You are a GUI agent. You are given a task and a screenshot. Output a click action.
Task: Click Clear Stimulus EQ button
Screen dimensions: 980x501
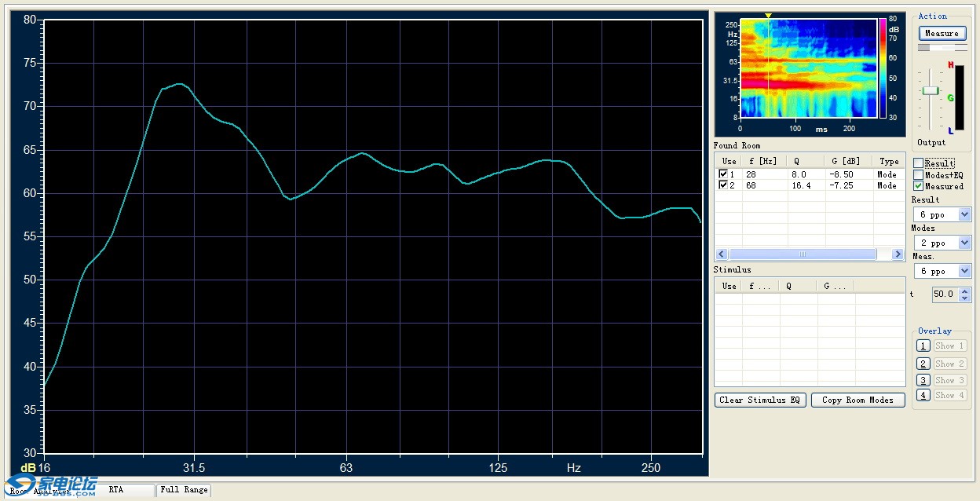point(761,400)
